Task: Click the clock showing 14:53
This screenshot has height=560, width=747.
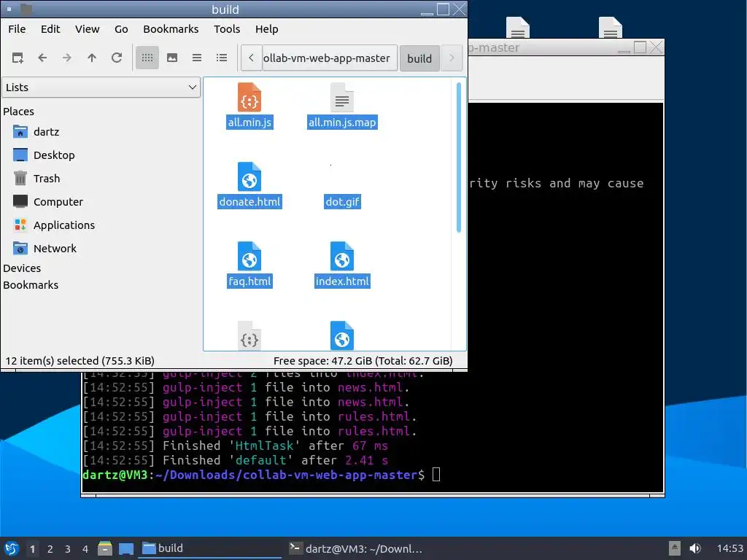Action: point(729,548)
